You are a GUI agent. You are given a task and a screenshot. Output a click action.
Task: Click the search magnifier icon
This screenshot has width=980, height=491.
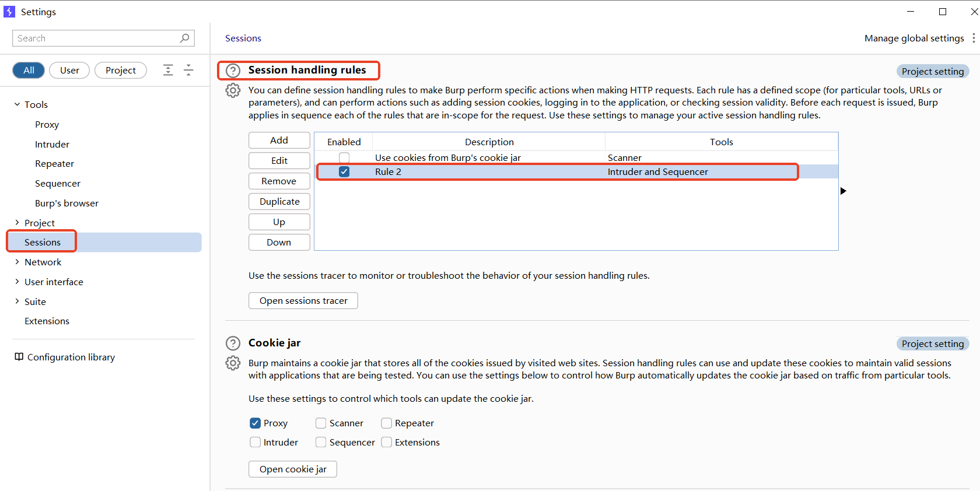point(184,38)
